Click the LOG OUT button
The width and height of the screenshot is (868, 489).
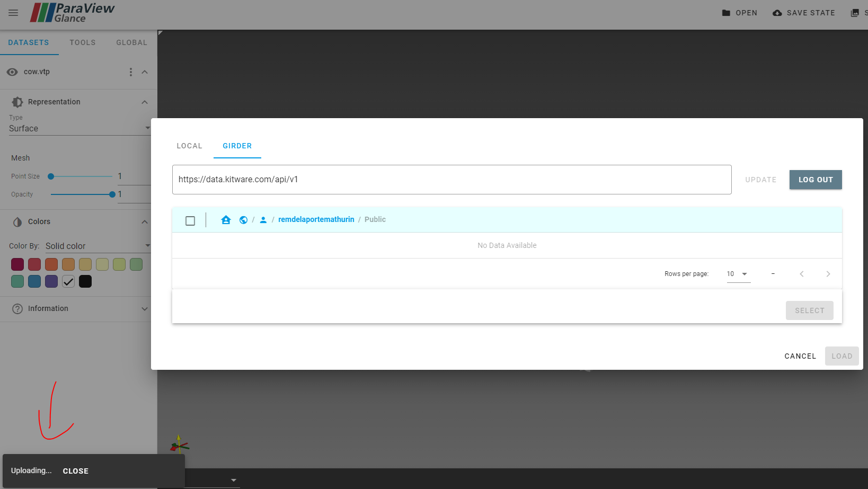tap(816, 180)
